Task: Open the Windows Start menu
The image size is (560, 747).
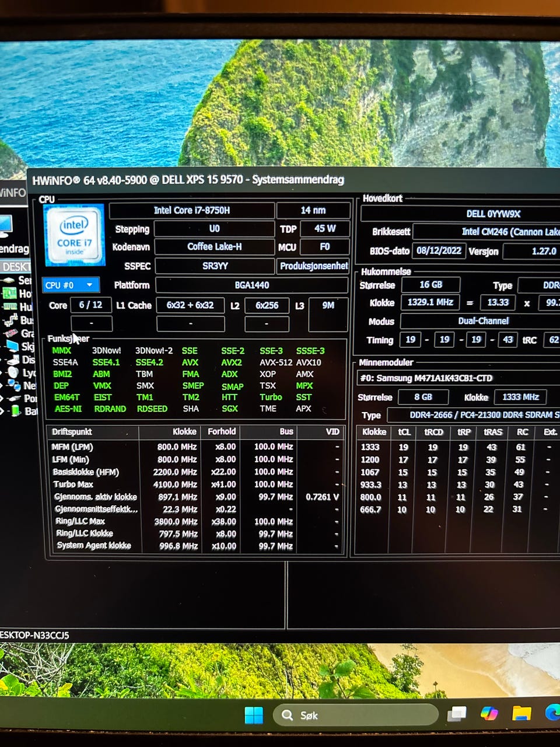Action: [254, 715]
